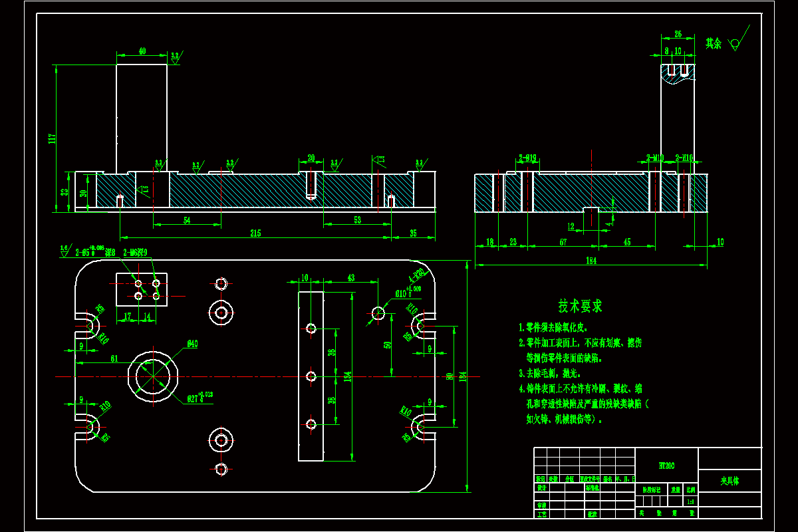Click the '工艺' title block cell

pos(541,513)
